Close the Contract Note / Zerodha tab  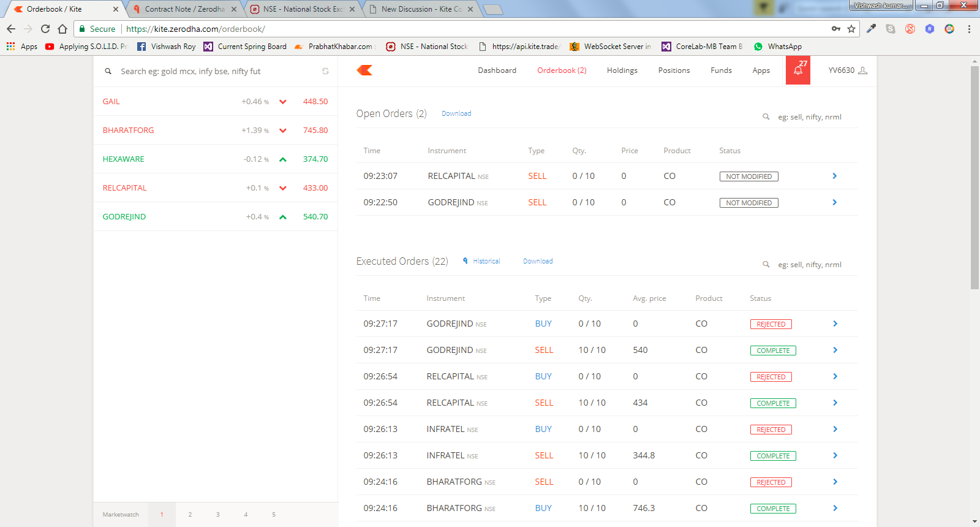point(234,9)
